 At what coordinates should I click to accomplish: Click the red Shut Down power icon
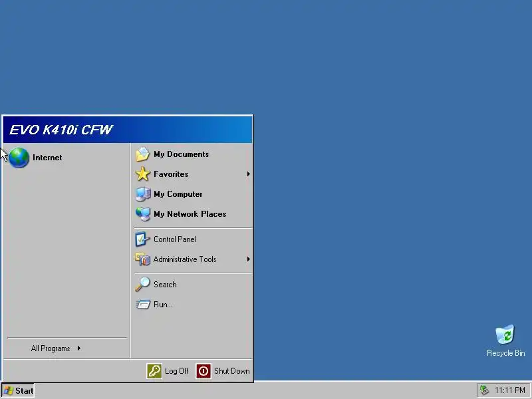pyautogui.click(x=203, y=371)
